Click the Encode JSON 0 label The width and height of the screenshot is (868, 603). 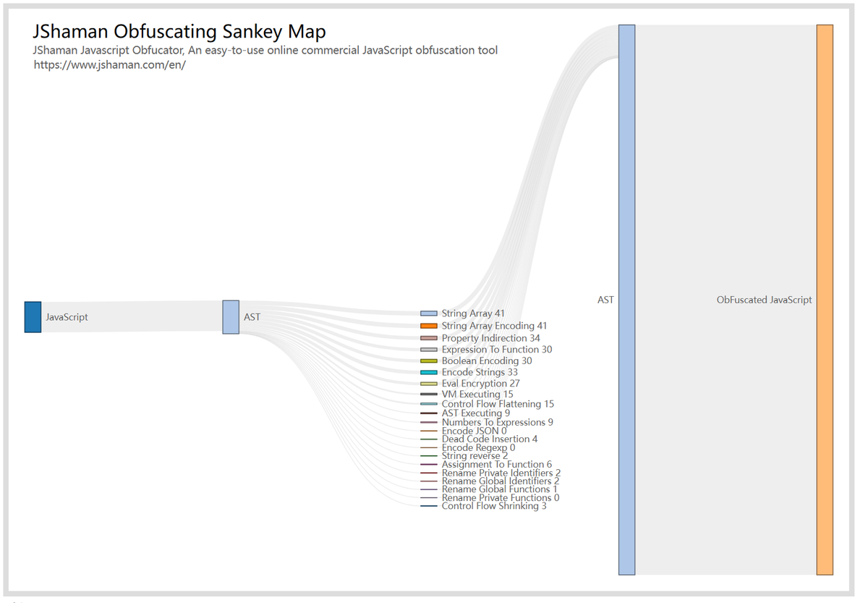point(475,431)
